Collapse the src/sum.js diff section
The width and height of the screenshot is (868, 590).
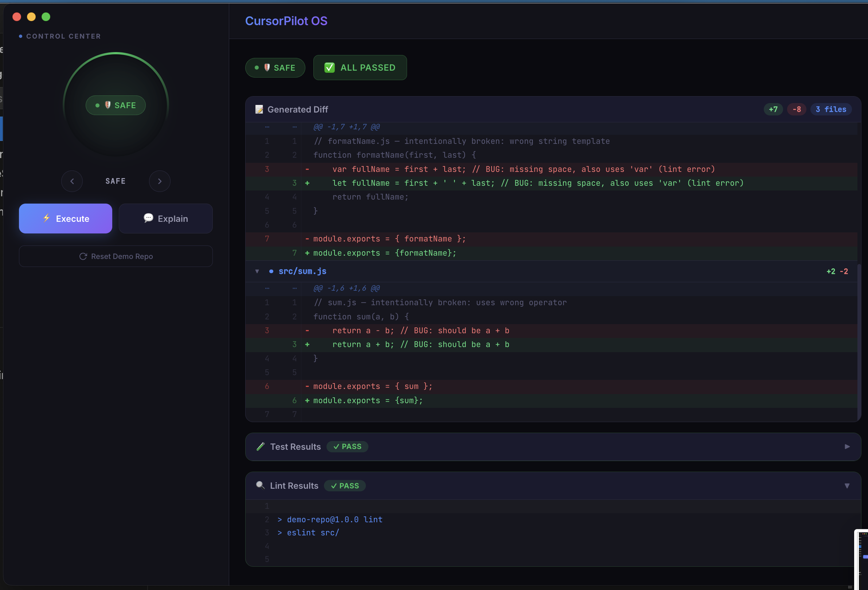(x=257, y=271)
